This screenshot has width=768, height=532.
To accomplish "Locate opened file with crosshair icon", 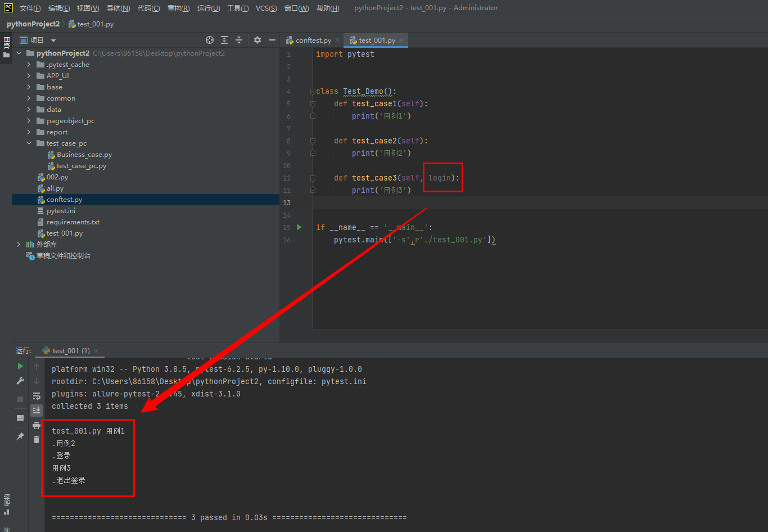I will [x=210, y=40].
